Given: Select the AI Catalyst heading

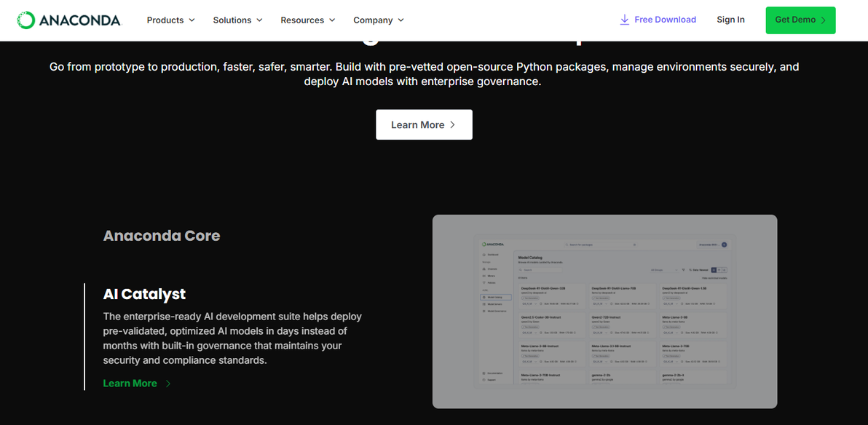Looking at the screenshot, I should click(144, 294).
